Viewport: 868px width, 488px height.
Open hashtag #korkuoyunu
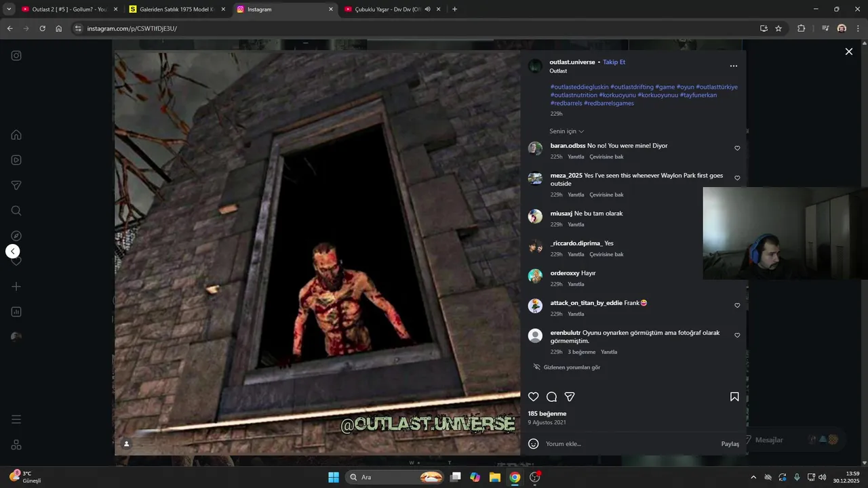coord(617,96)
